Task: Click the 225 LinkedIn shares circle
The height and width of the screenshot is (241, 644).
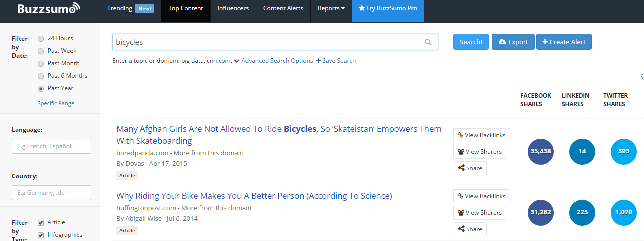Action: point(582,213)
